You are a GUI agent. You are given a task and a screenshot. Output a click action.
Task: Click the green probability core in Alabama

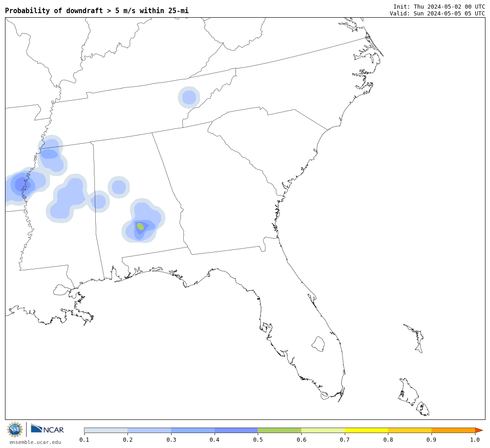click(141, 226)
